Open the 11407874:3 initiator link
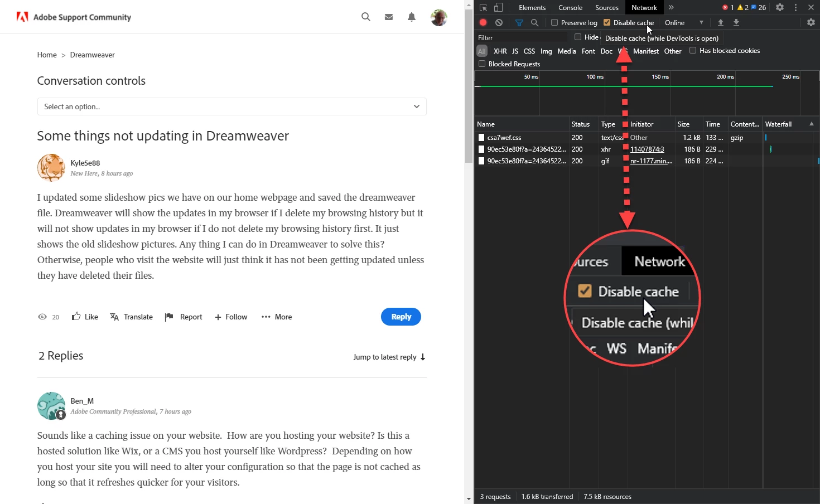 click(x=647, y=149)
